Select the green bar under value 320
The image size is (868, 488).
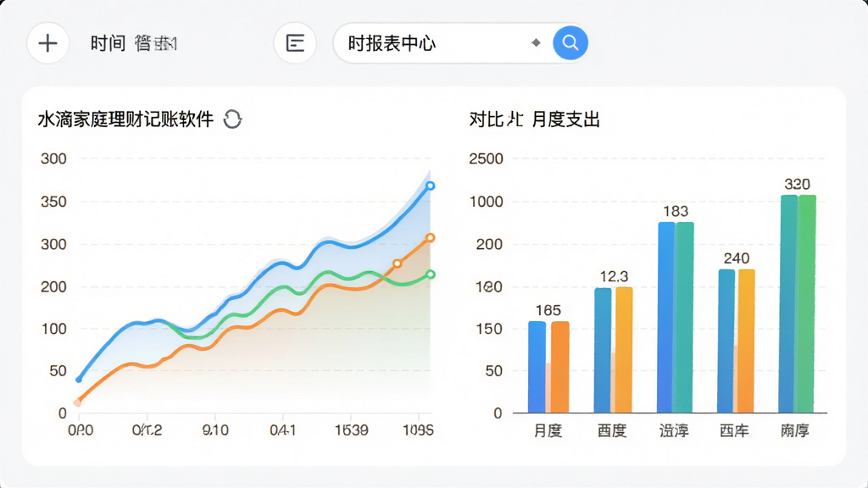click(807, 304)
